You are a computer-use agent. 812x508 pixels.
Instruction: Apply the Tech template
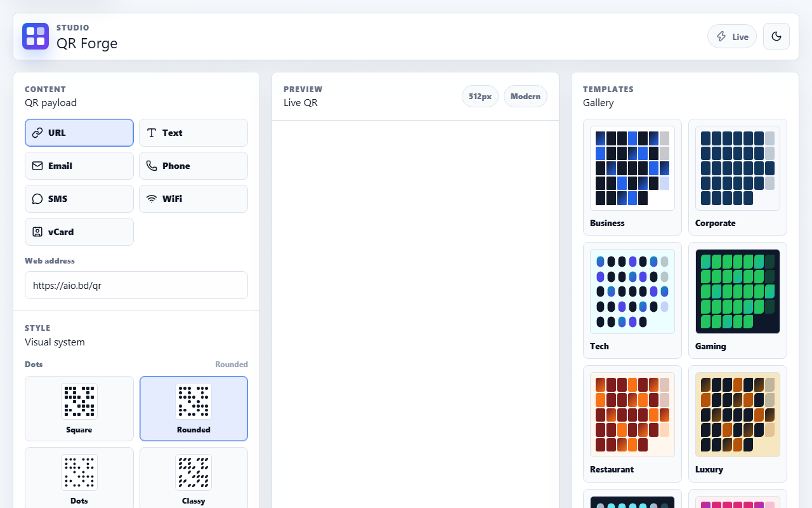pyautogui.click(x=632, y=300)
